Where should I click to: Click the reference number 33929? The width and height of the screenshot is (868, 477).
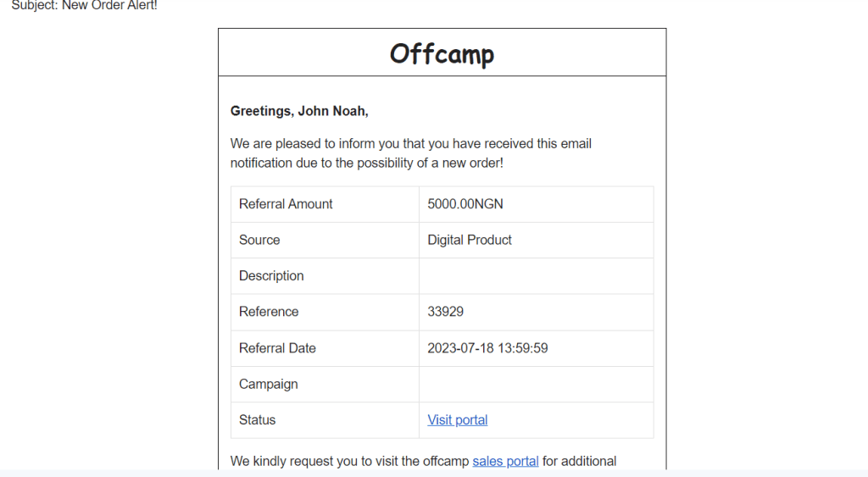click(445, 312)
